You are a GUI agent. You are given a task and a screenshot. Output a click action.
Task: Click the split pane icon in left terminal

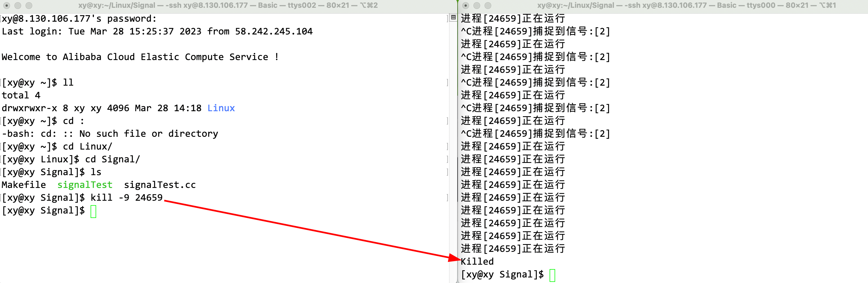pyautogui.click(x=453, y=18)
